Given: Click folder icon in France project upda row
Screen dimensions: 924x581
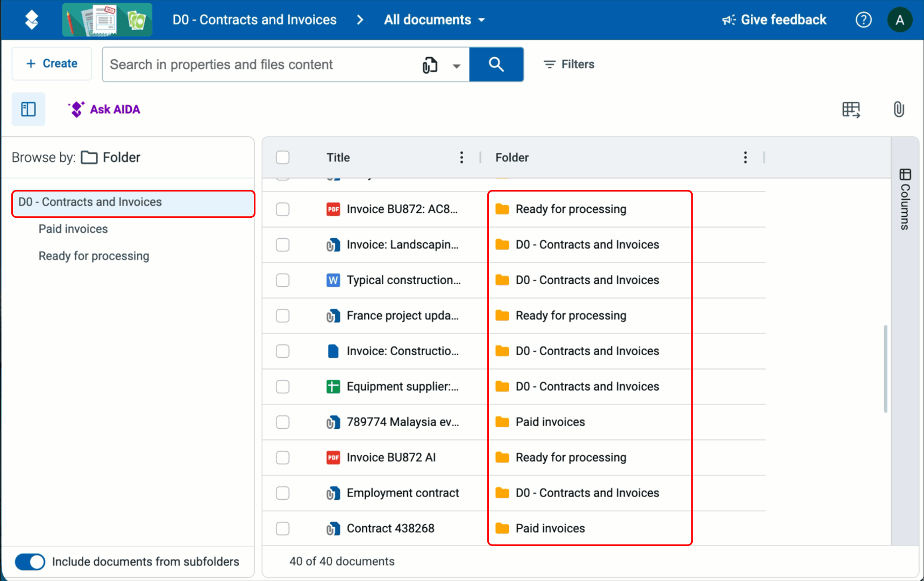Looking at the screenshot, I should tap(502, 315).
